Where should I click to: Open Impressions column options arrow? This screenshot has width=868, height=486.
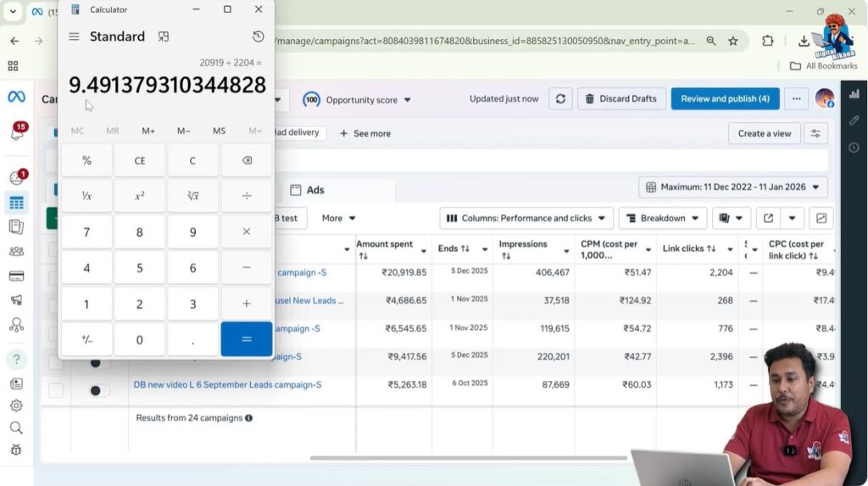pos(565,251)
